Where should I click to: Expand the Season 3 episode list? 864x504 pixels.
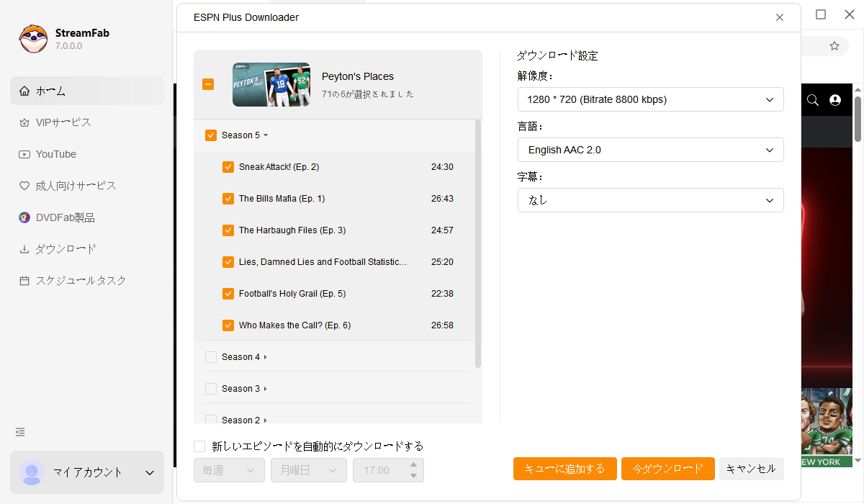coord(265,389)
